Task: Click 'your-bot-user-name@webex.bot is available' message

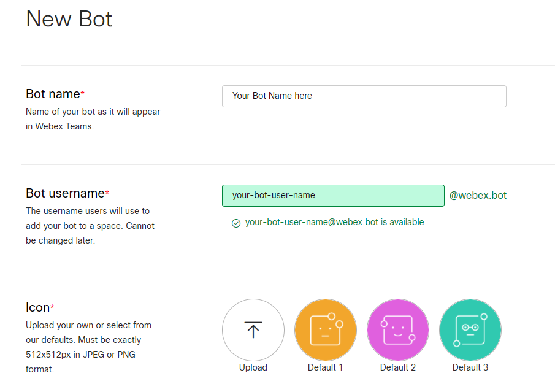Action: pos(334,222)
